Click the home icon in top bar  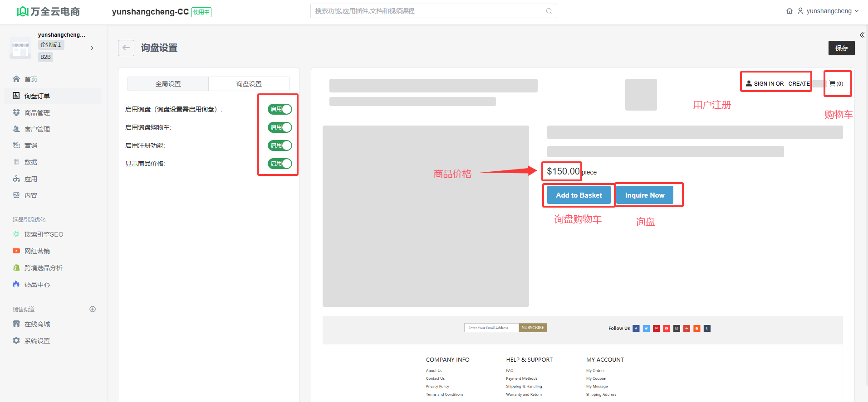[790, 11]
